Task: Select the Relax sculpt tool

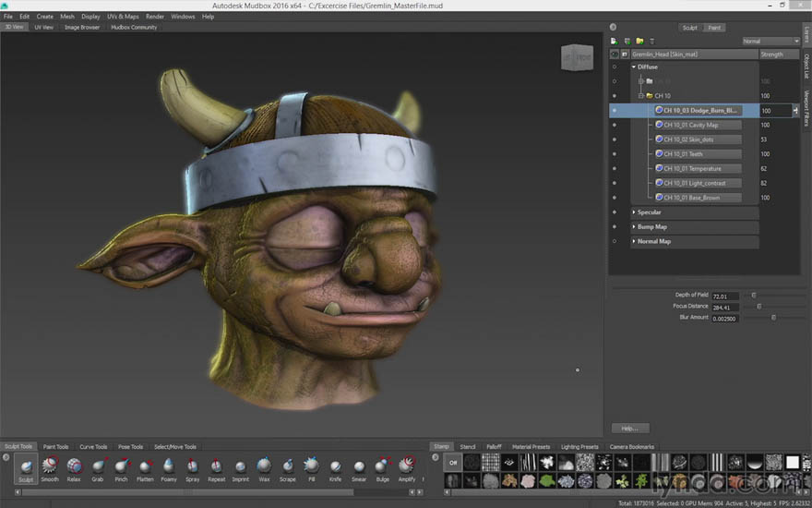Action: [x=74, y=468]
